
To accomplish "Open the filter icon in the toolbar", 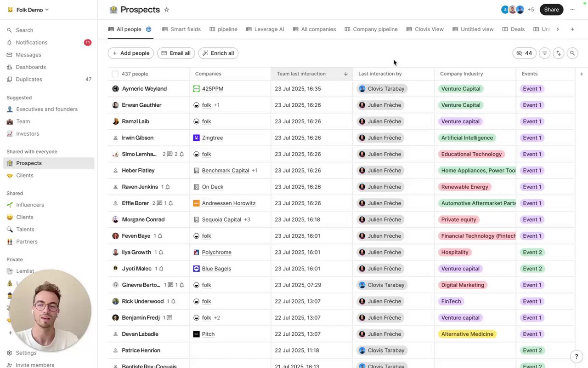I will pos(544,53).
